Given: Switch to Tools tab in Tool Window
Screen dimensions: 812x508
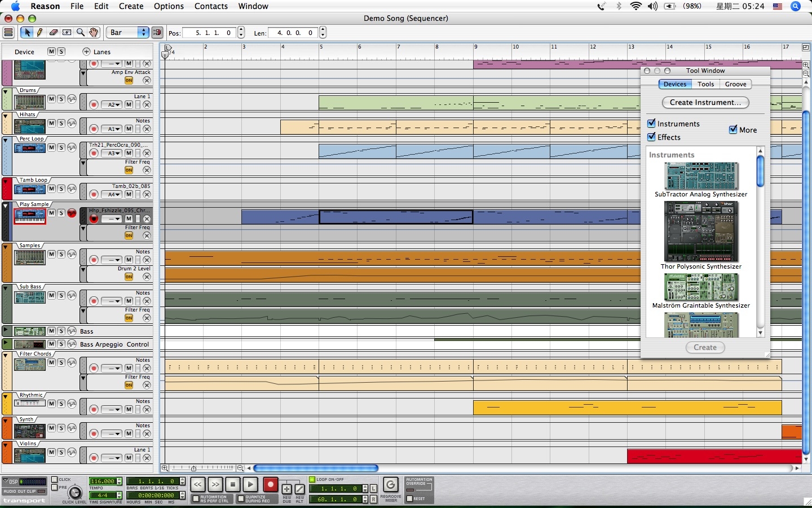Looking at the screenshot, I should pyautogui.click(x=705, y=84).
